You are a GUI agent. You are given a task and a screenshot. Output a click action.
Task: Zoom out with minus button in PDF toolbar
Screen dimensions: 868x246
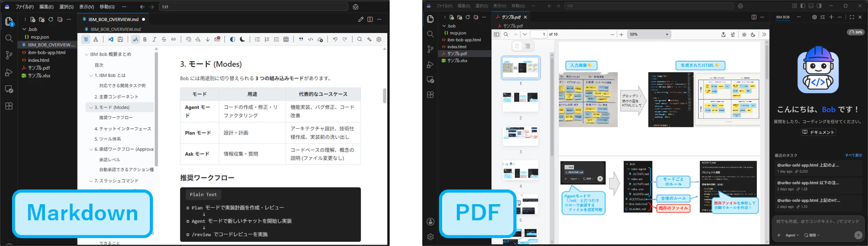612,35
